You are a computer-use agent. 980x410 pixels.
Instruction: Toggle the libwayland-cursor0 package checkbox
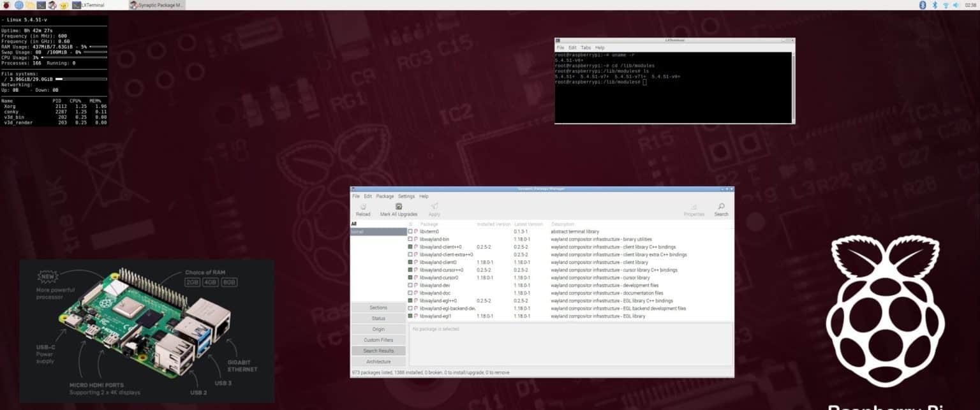coord(410,277)
